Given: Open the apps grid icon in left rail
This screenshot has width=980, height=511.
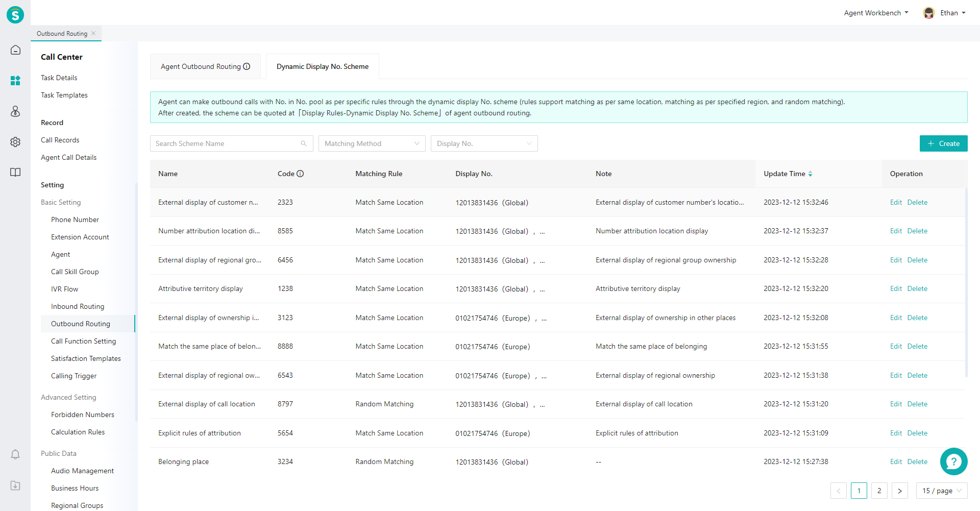Looking at the screenshot, I should coord(15,81).
